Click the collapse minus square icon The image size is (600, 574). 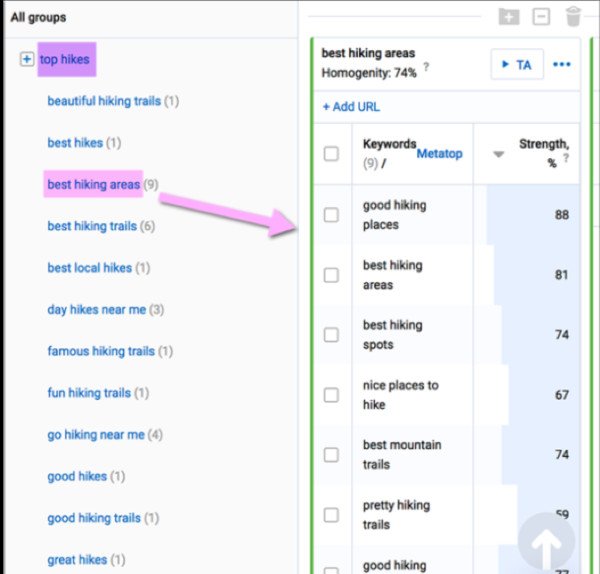click(541, 17)
